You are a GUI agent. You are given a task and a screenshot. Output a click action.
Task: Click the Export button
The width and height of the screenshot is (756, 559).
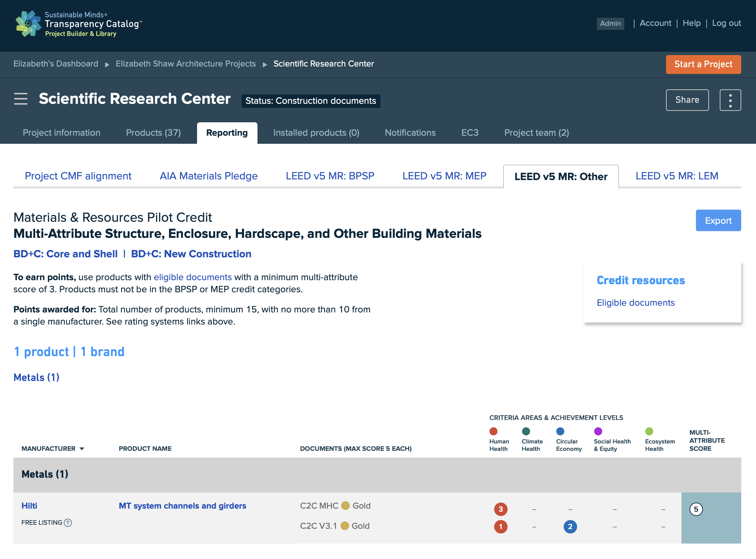(x=718, y=220)
